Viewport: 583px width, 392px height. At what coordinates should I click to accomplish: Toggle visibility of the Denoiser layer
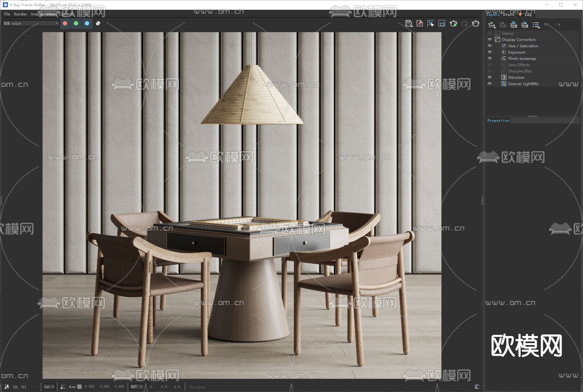pos(490,77)
